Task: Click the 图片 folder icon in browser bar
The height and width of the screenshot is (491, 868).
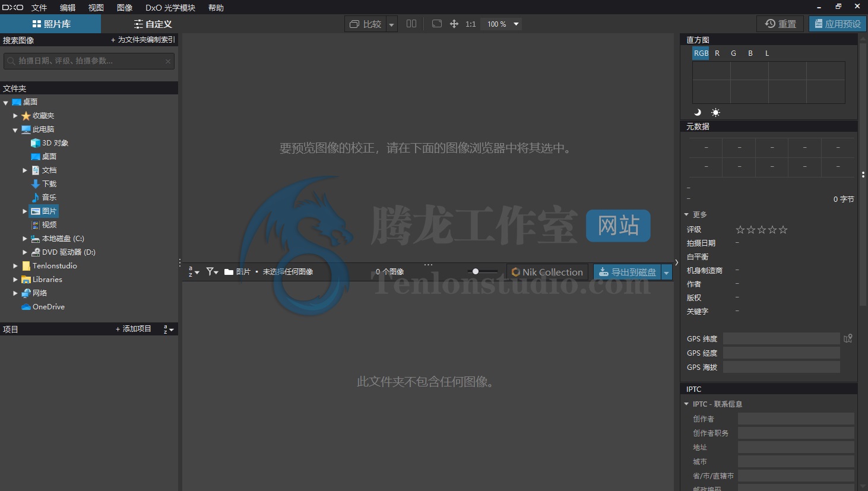Action: click(x=229, y=272)
